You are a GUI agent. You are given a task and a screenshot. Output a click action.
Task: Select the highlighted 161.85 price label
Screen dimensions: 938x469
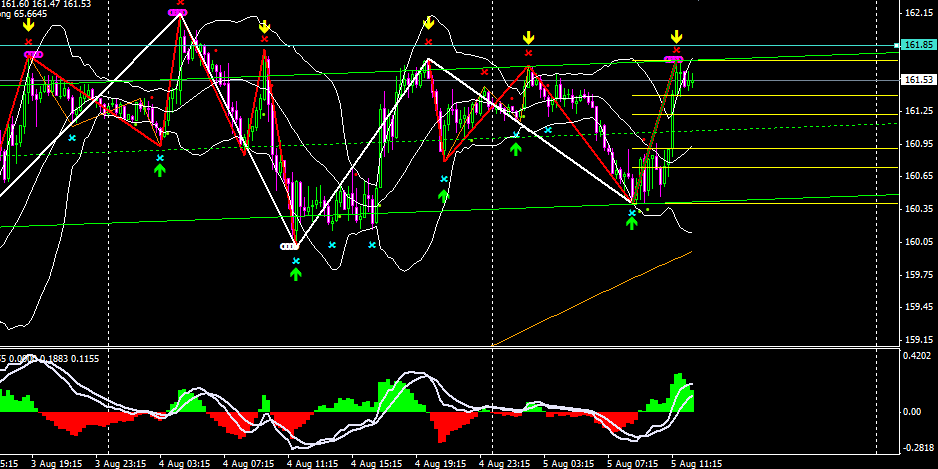[x=916, y=45]
